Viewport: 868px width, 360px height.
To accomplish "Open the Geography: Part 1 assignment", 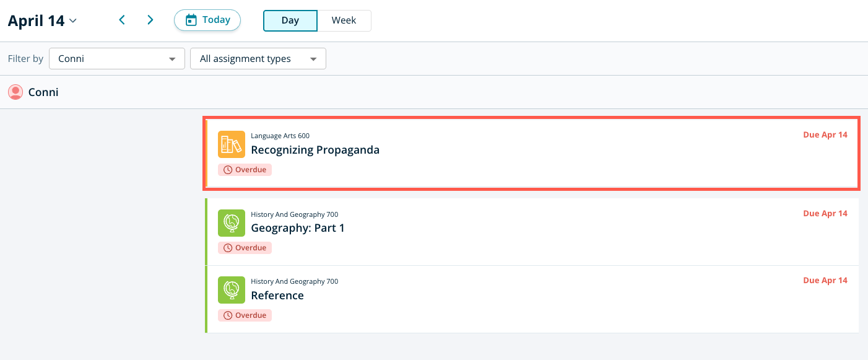I will point(297,228).
